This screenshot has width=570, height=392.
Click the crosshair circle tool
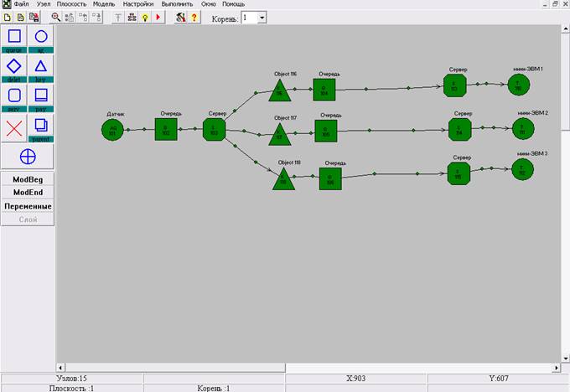[28, 157]
